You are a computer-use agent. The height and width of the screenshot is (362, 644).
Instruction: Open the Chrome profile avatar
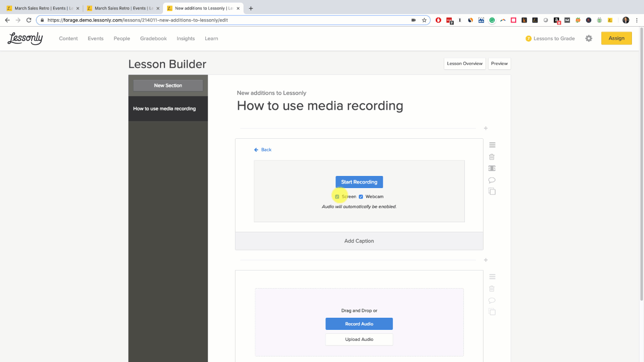625,20
